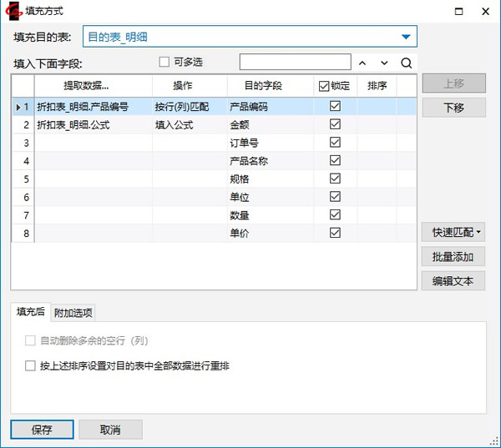The height and width of the screenshot is (448, 501).
Task: Check 按上述排序设置对目的表中全部数据进行重排 option
Action: point(31,365)
